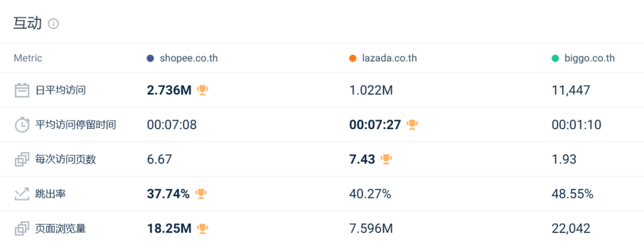
Task: Select the 1.022M lazada daily visits value
Action: pyautogui.click(x=371, y=91)
